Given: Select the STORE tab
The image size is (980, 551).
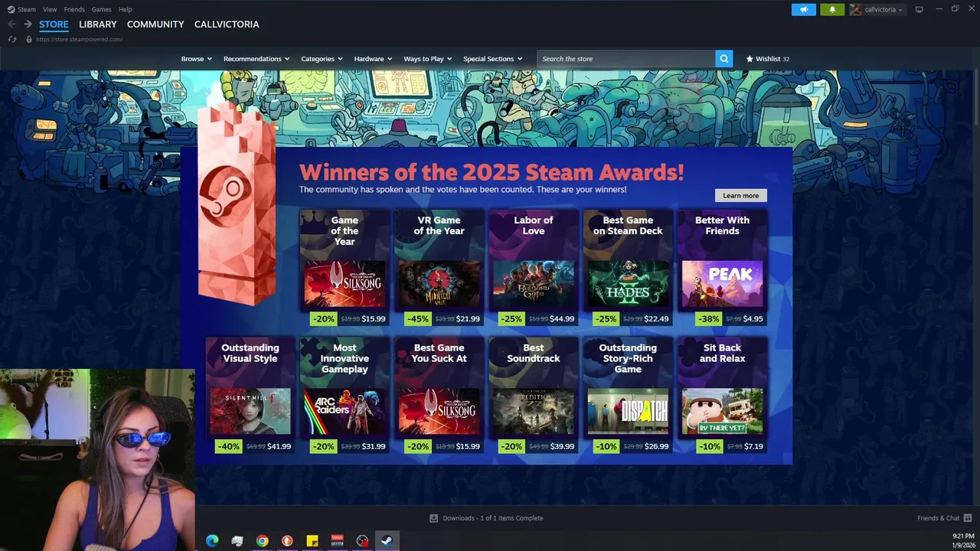Looking at the screenshot, I should pyautogui.click(x=54, y=24).
